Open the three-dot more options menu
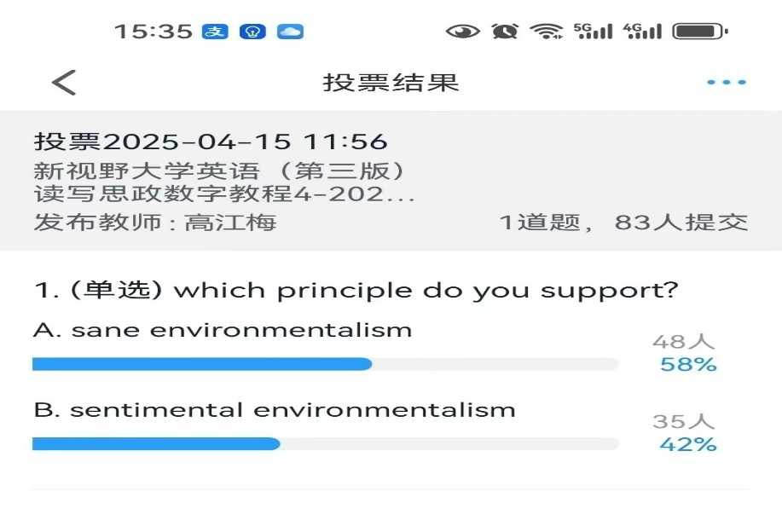Image resolution: width=782 pixels, height=532 pixels. (x=726, y=83)
